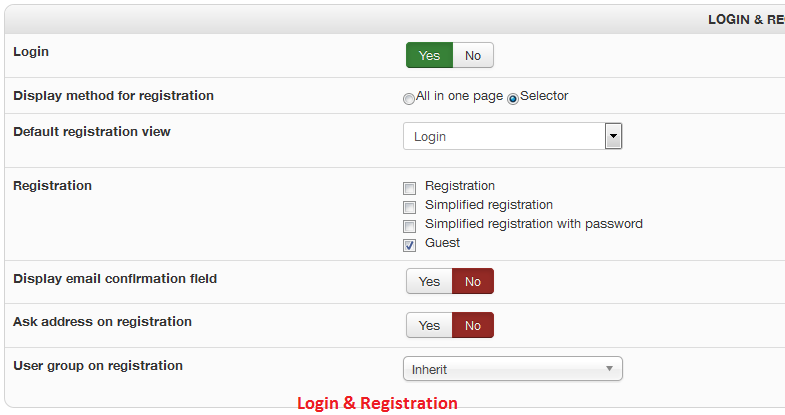Tick Simplified registration with password
785x415 pixels.
(409, 226)
